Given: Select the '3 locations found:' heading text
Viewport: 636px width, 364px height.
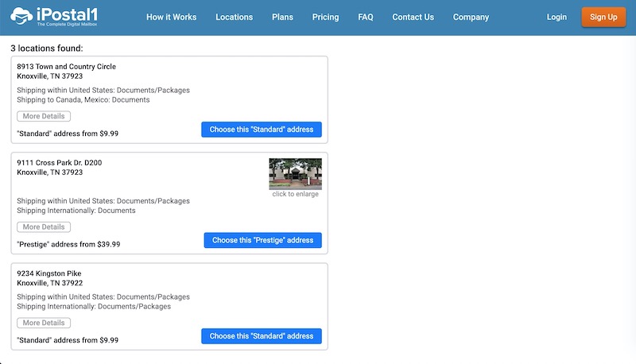Looking at the screenshot, I should pyautogui.click(x=47, y=48).
